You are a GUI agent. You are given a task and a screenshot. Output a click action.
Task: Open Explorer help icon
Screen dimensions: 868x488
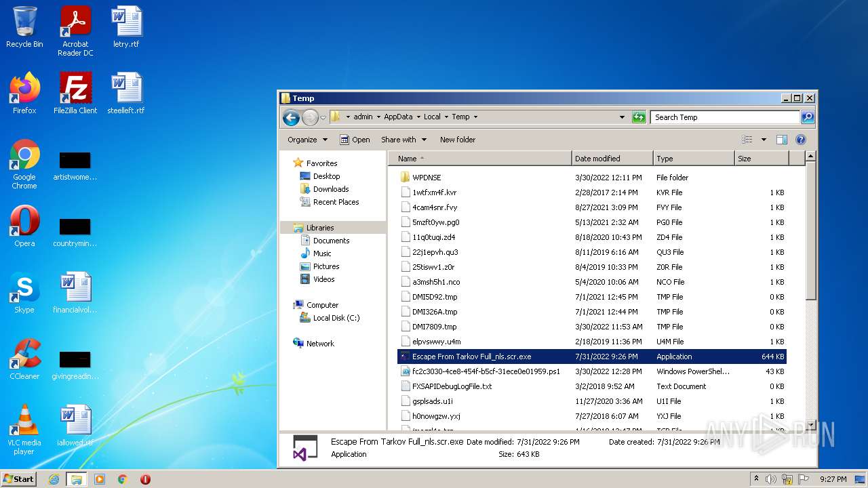pyautogui.click(x=800, y=140)
